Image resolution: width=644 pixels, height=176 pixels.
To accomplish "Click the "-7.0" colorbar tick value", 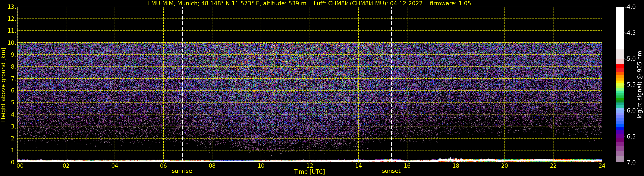I will (x=630, y=162).
